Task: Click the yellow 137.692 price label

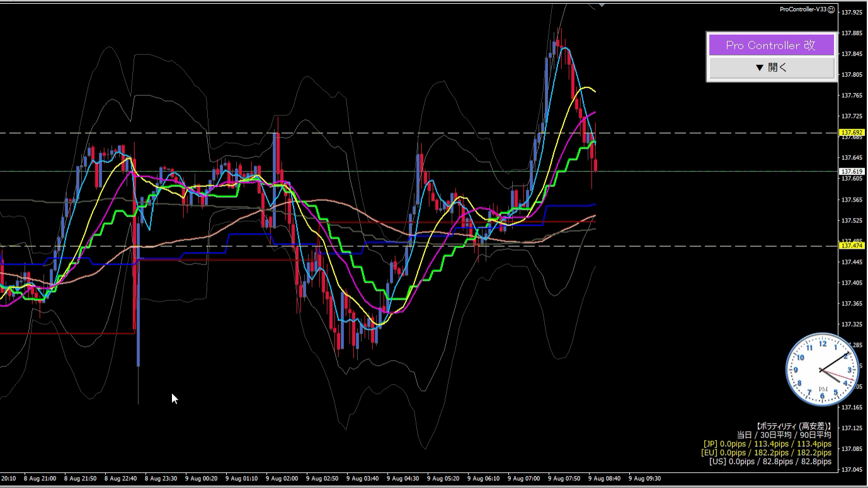Action: pos(852,133)
